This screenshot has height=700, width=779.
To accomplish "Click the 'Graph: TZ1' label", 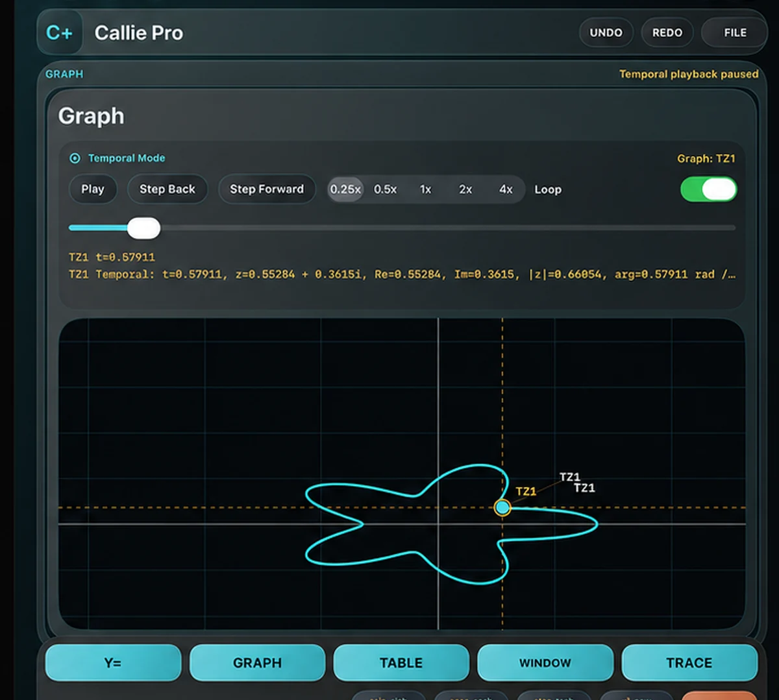I will point(706,158).
